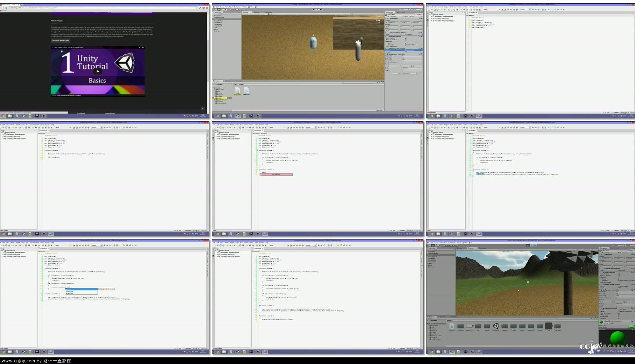Select the dark Tree asset in the bottom-right Unity asset grid
Viewport: 635px width, 364px height.
coord(549,326)
